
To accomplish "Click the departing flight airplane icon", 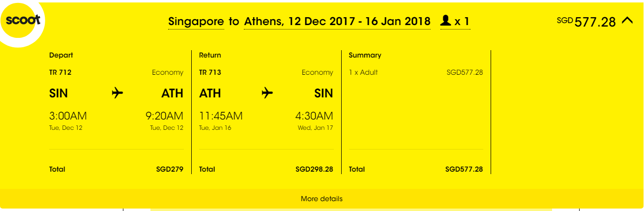I will (117, 93).
